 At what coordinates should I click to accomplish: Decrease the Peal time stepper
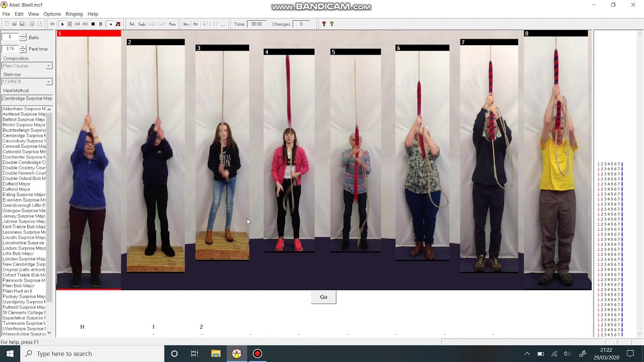coord(23,51)
